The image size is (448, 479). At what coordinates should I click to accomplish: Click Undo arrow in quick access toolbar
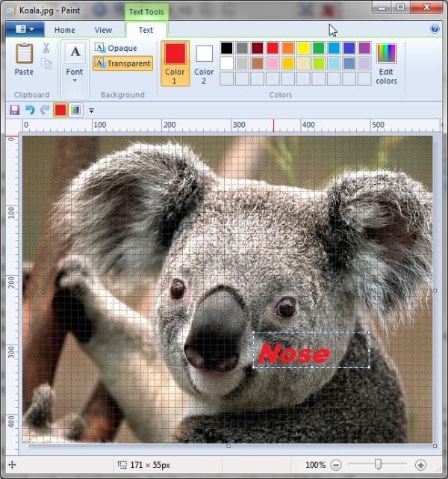pyautogui.click(x=30, y=110)
